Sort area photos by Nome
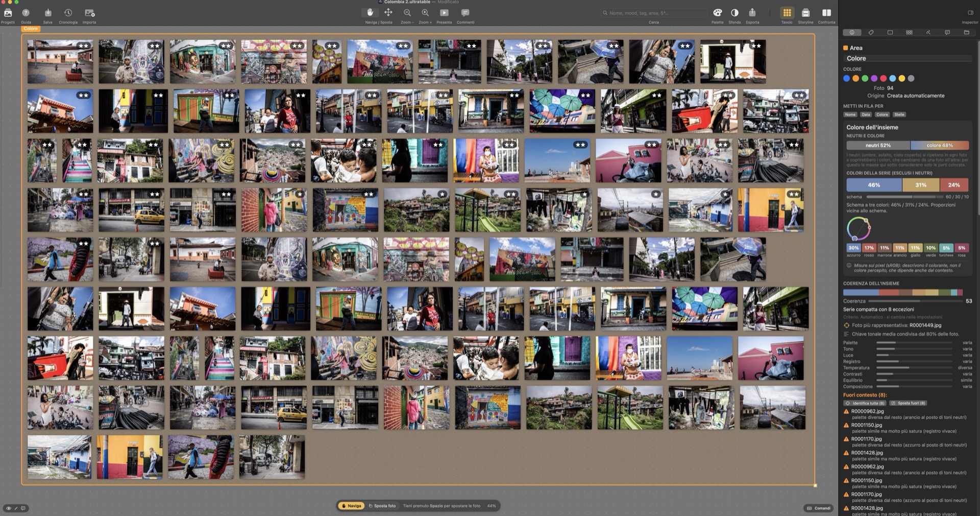 850,114
